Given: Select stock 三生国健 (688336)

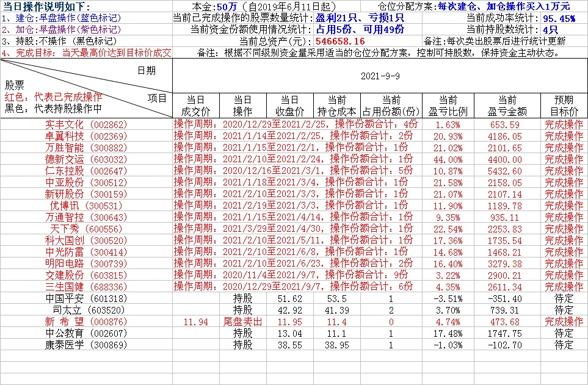Looking at the screenshot, I should pos(86,287).
